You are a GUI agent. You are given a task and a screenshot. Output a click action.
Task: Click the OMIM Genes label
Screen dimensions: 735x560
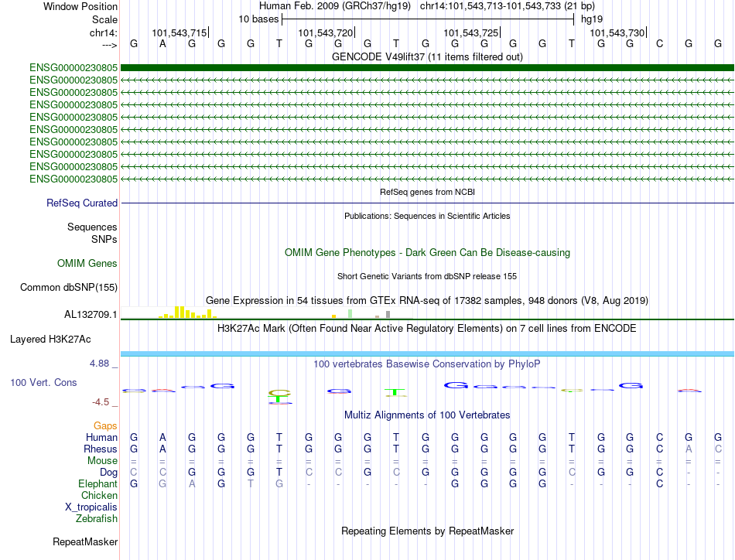tap(87, 263)
